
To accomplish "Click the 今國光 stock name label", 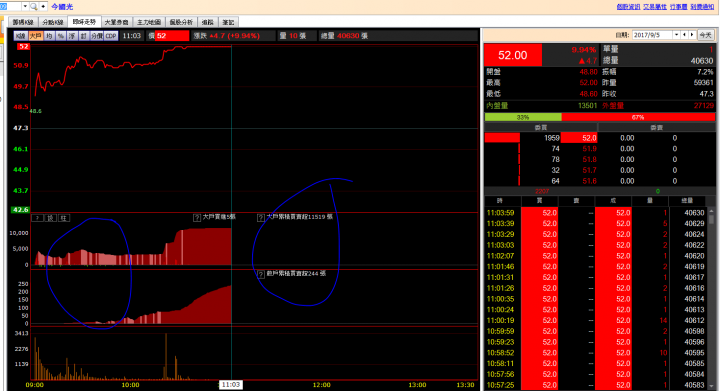I will pyautogui.click(x=62, y=7).
